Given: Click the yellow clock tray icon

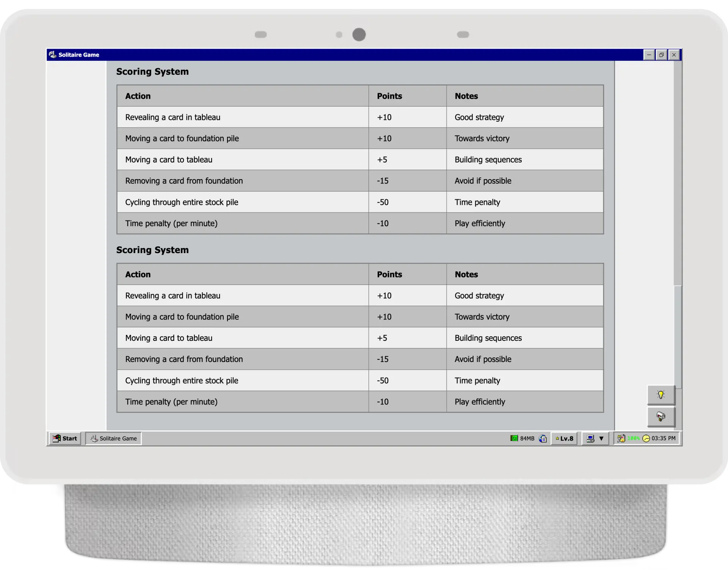Looking at the screenshot, I should 646,438.
